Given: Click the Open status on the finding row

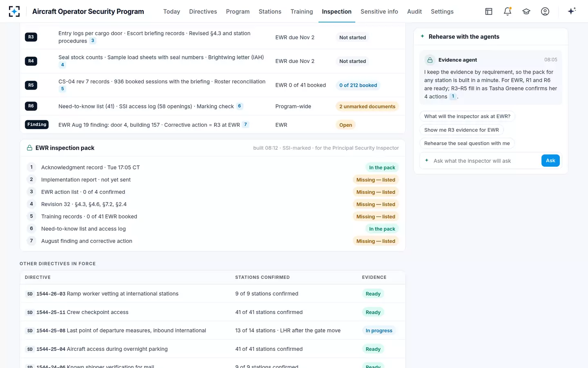Looking at the screenshot, I should tap(345, 125).
